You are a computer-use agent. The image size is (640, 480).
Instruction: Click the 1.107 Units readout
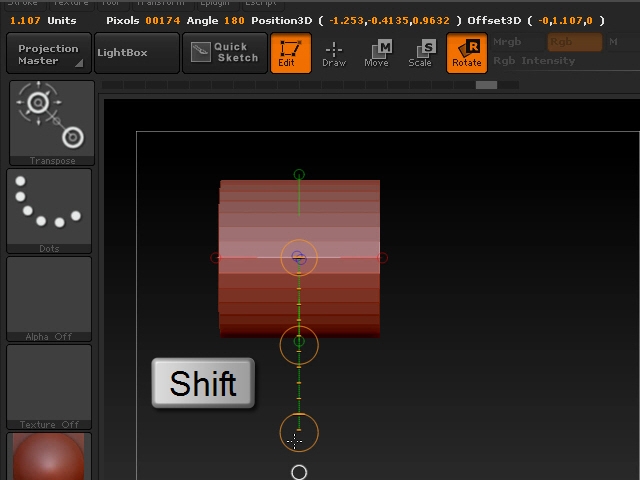tap(43, 20)
